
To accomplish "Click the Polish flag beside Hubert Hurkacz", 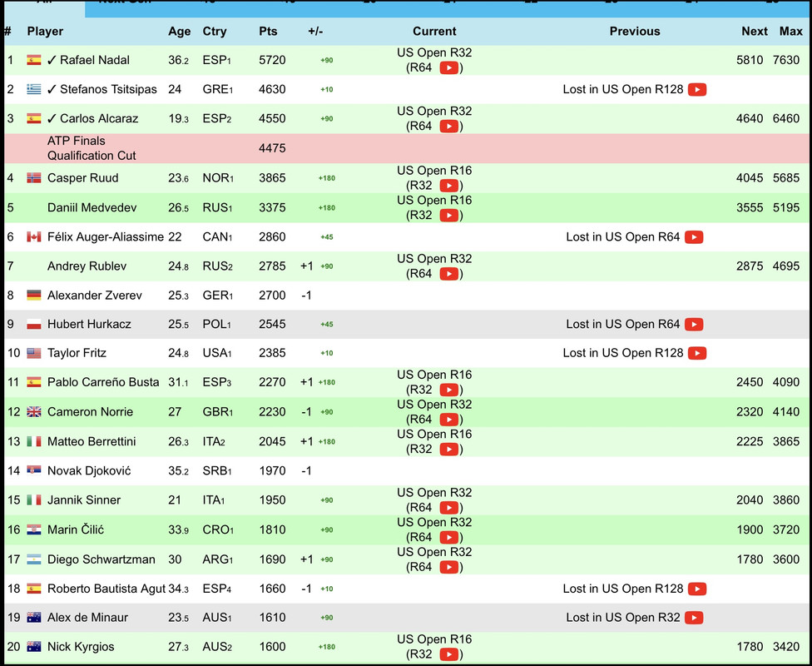I will [34, 325].
